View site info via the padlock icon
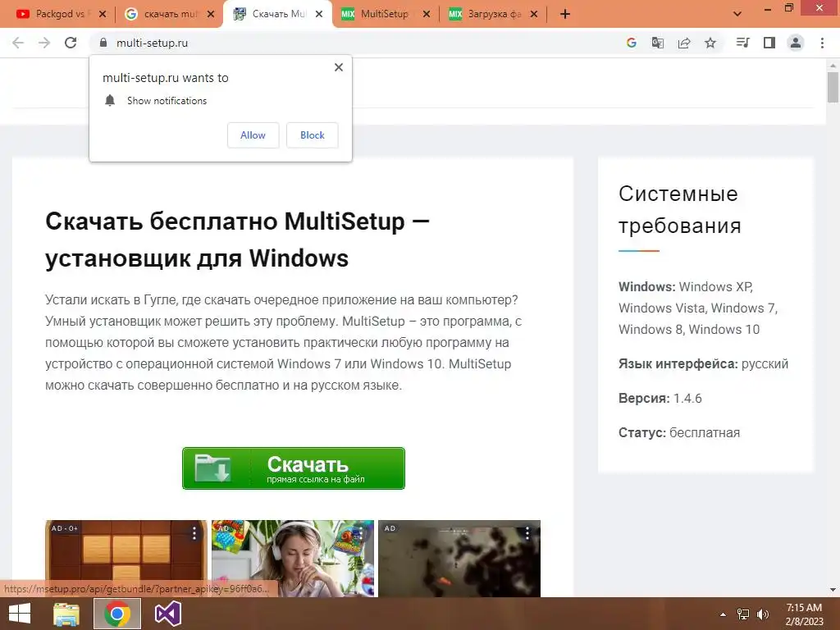 (103, 43)
